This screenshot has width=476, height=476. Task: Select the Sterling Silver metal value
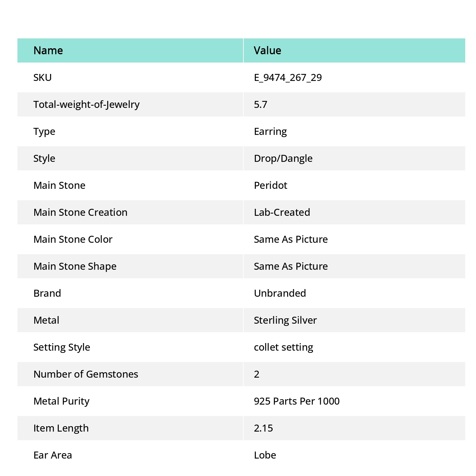[285, 320]
